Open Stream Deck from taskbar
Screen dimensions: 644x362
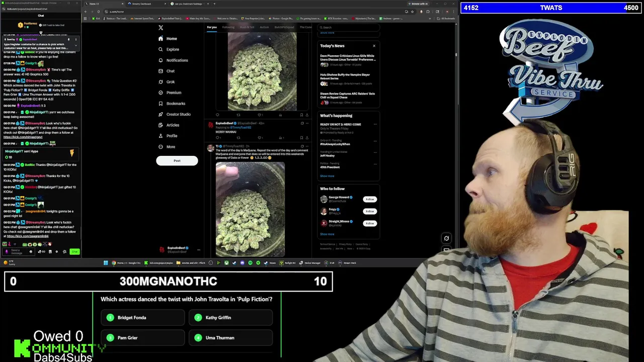point(347,263)
